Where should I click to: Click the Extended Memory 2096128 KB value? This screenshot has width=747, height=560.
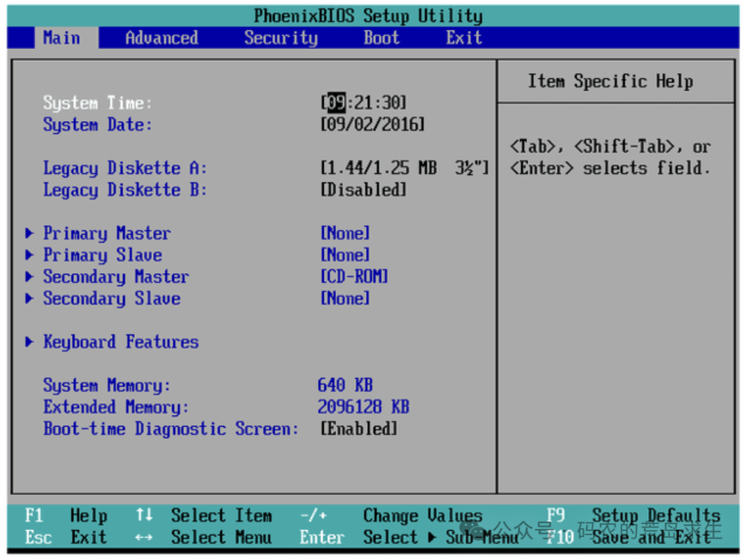[364, 407]
